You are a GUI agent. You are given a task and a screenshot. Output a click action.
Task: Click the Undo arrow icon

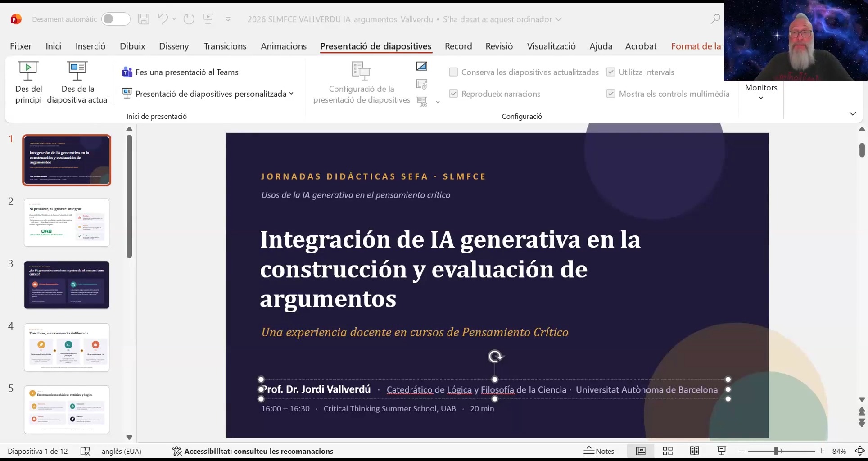point(163,18)
